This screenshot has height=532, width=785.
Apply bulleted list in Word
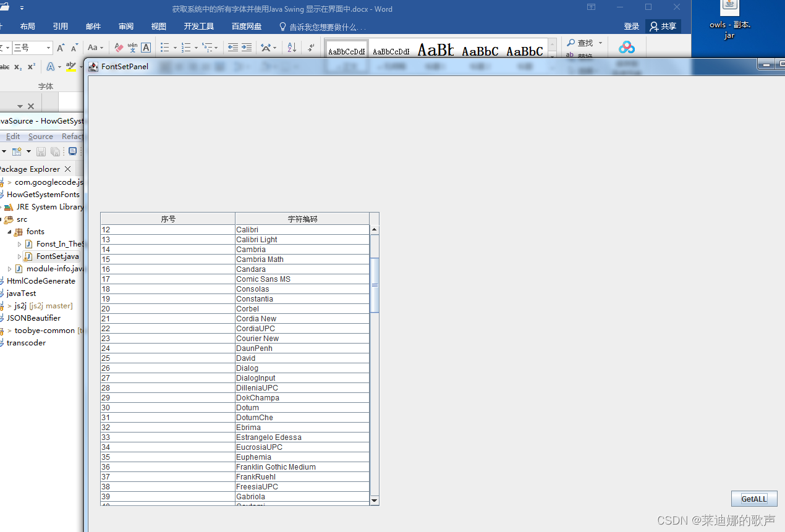pyautogui.click(x=164, y=48)
